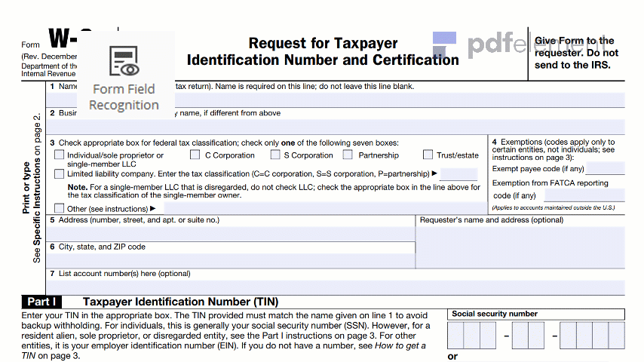This screenshot has height=362, width=644.
Task: Check the Individual/sole proprietor checkbox
Action: 60,155
